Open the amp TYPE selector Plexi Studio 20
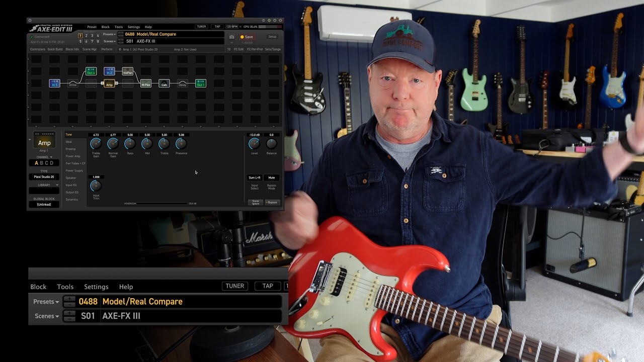The height and width of the screenshot is (362, 644). (x=44, y=177)
